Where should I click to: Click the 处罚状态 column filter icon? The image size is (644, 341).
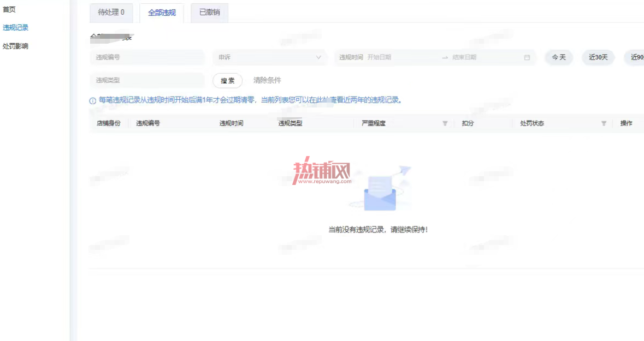(604, 123)
